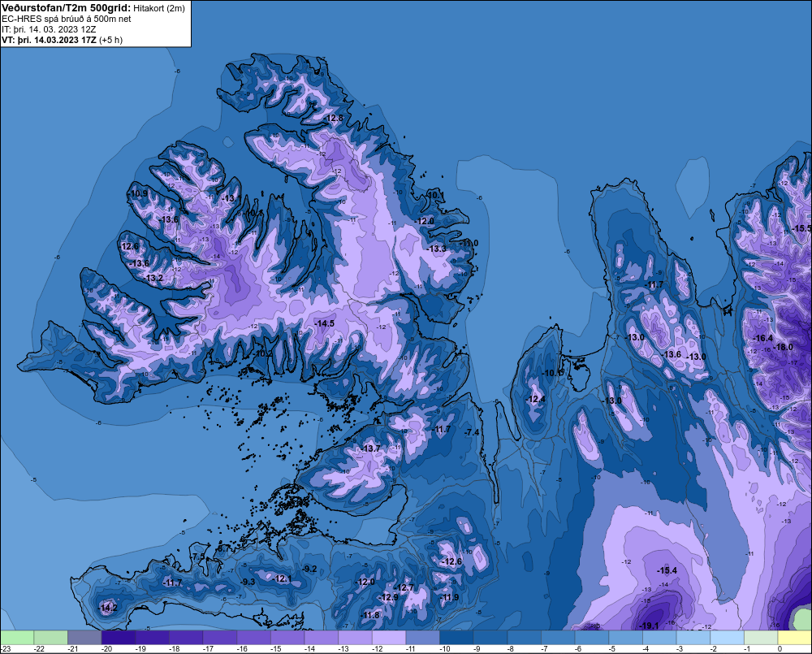Select the -10 dark blue legend swatch

(456, 637)
